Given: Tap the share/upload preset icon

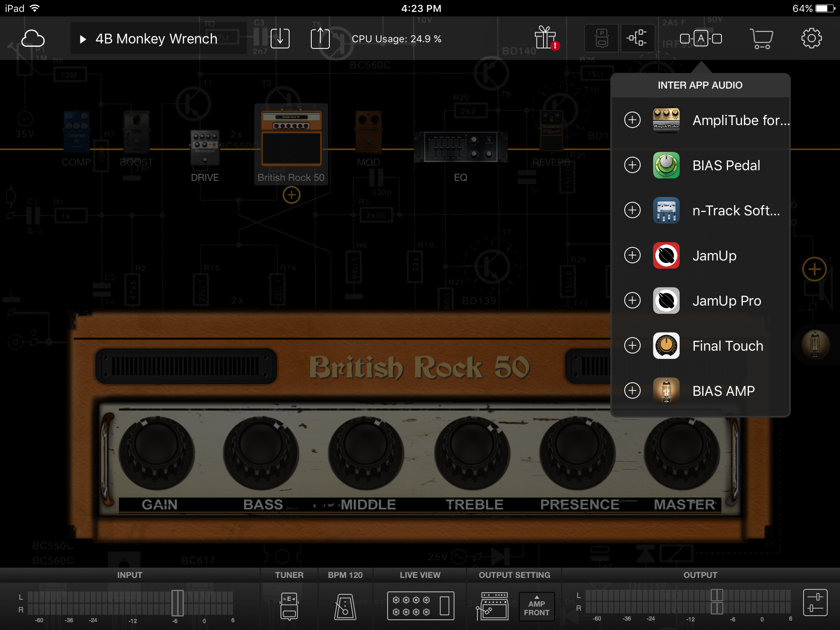Looking at the screenshot, I should pyautogui.click(x=320, y=39).
